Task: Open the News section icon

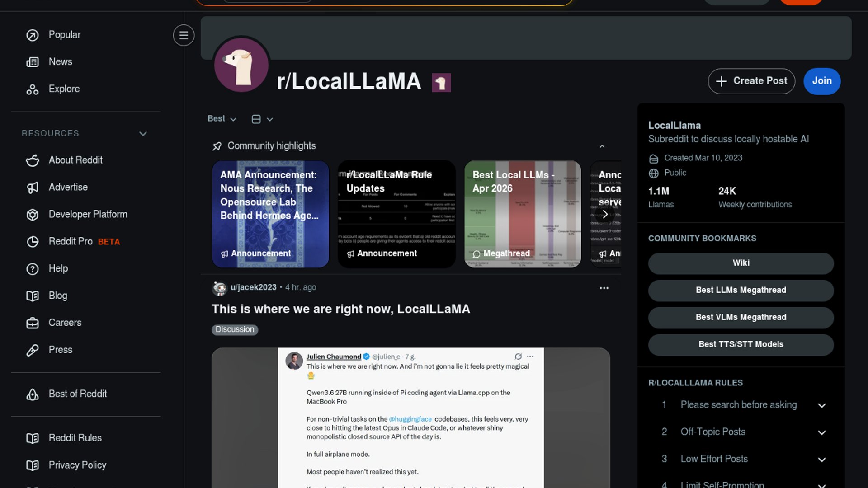Action: [33, 62]
